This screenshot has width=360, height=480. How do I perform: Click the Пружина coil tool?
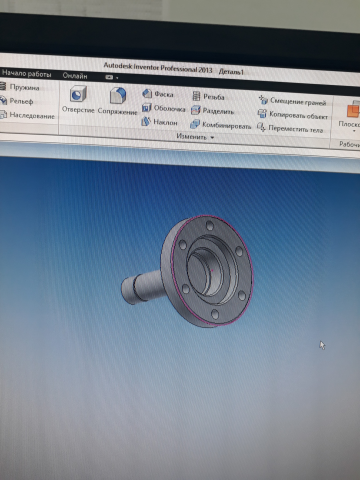(x=20, y=87)
